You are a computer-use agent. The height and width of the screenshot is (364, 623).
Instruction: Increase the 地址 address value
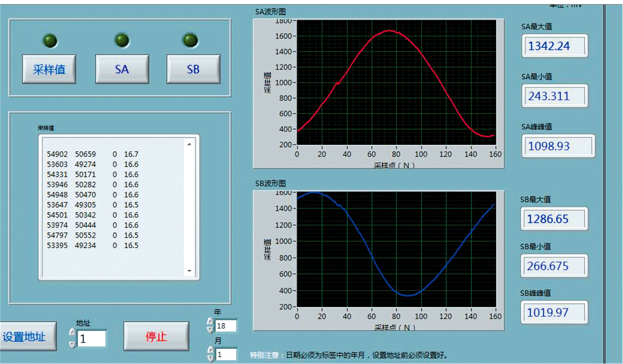click(x=72, y=332)
